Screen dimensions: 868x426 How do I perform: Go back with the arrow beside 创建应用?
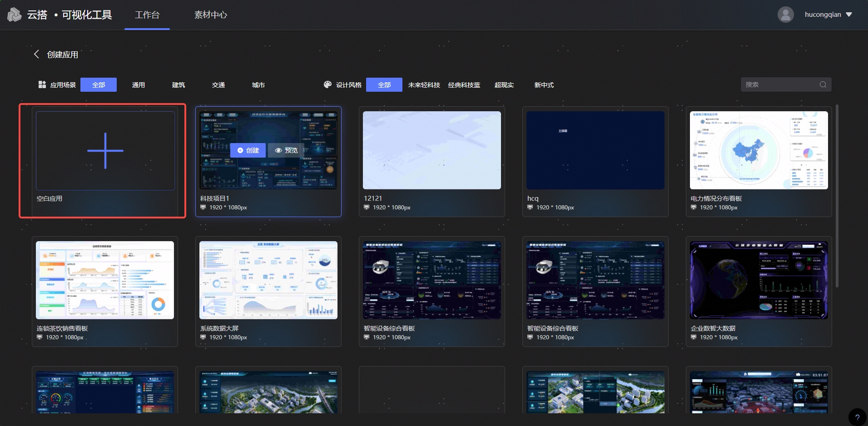tap(36, 54)
